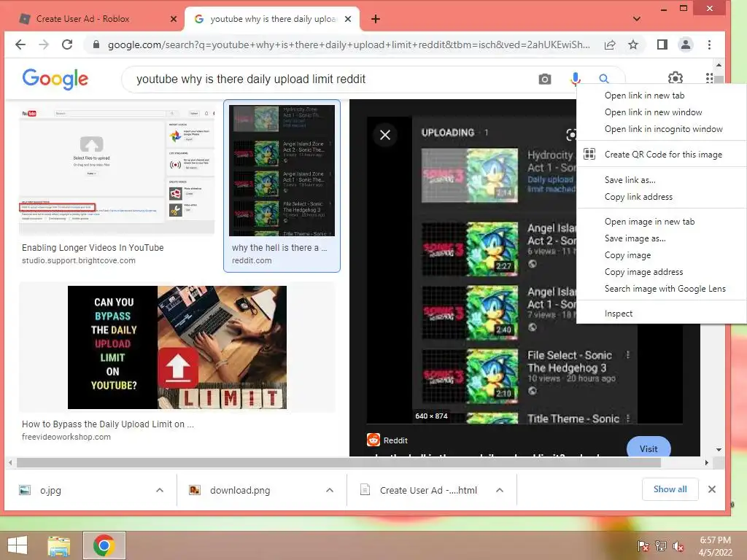
Task: Click the address bar URL
Action: [348, 44]
